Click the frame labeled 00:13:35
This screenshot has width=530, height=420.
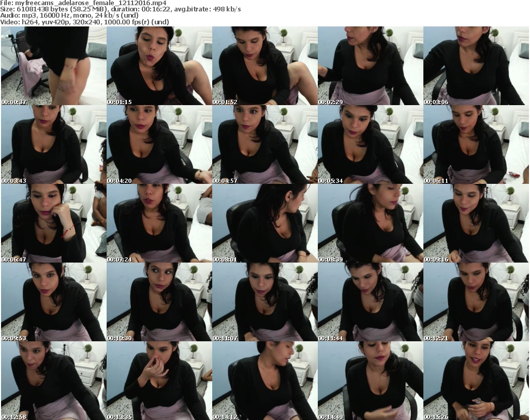pyautogui.click(x=159, y=381)
